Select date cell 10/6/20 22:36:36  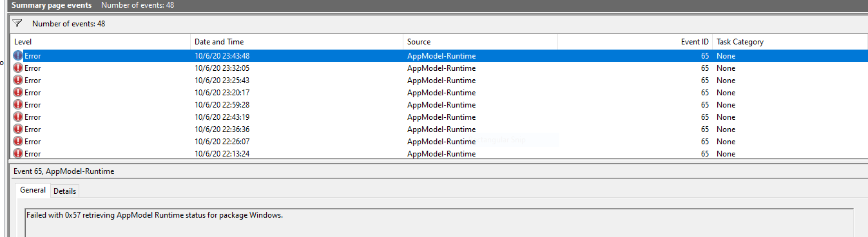222,129
